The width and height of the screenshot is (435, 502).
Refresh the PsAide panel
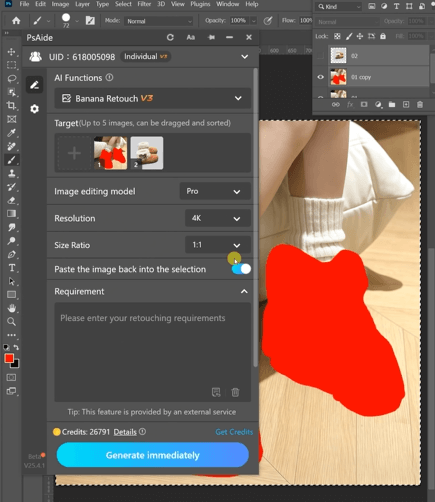pos(170,37)
